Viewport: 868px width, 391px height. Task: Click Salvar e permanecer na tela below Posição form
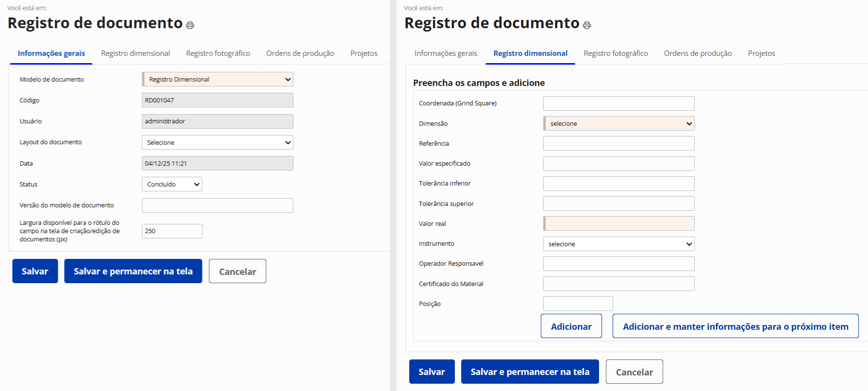pyautogui.click(x=530, y=372)
